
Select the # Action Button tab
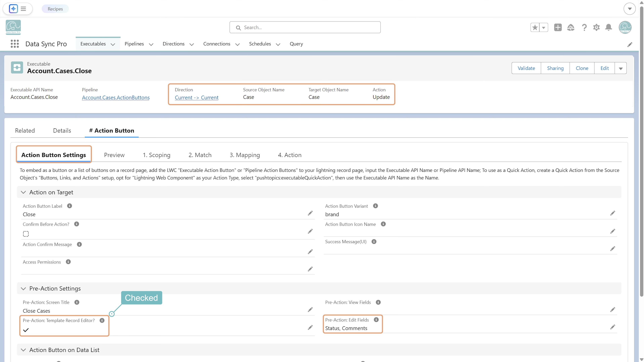(111, 130)
